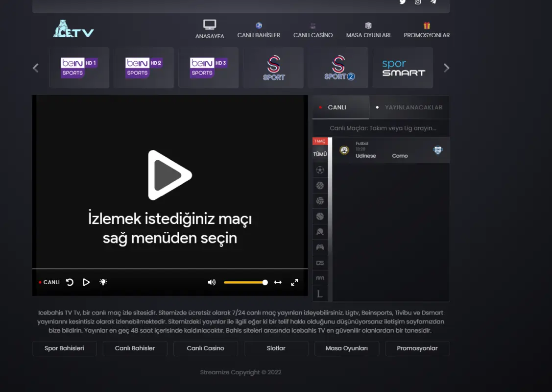Expand channels with the right carousel arrow
552x392 pixels.
446,68
